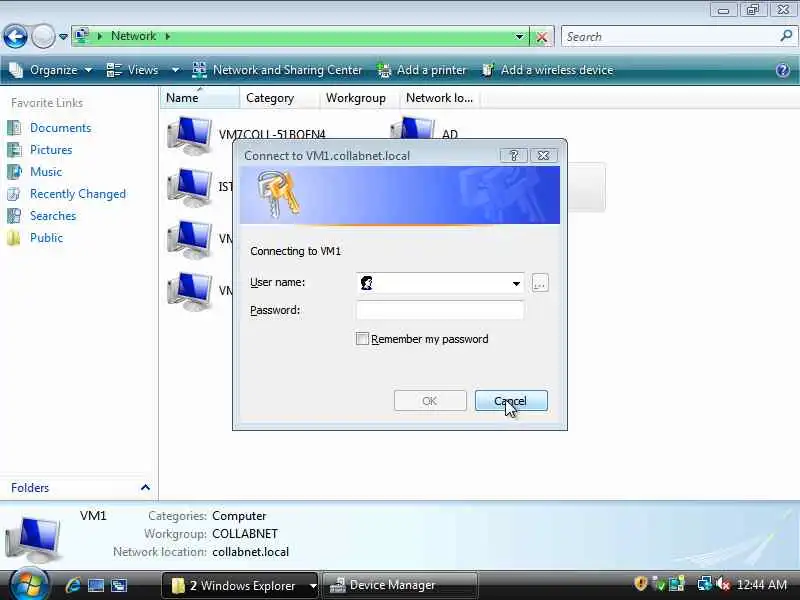Expand the Folders pane chevron
This screenshot has height=600, width=800.
(145, 488)
